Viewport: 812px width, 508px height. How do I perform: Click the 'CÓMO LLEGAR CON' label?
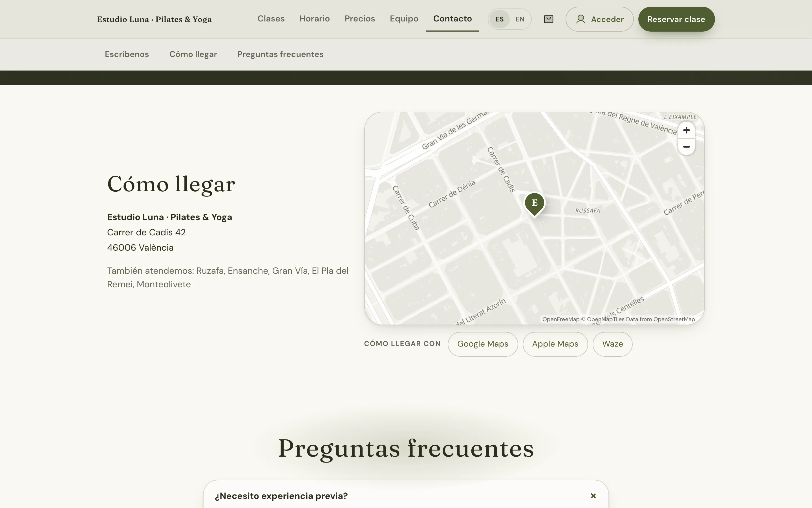click(x=402, y=344)
